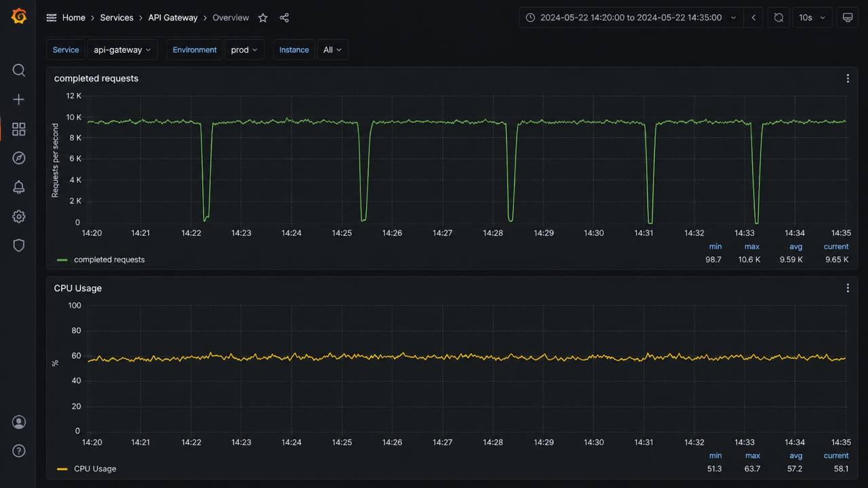Image resolution: width=868 pixels, height=488 pixels.
Task: Open the Server Admin shield icon
Action: pos(19,245)
